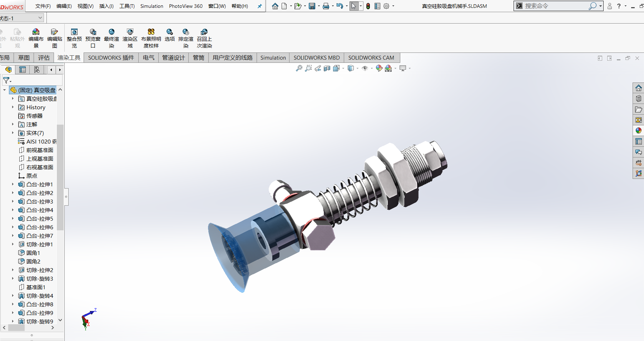Click Undo arrow icon

(x=340, y=6)
